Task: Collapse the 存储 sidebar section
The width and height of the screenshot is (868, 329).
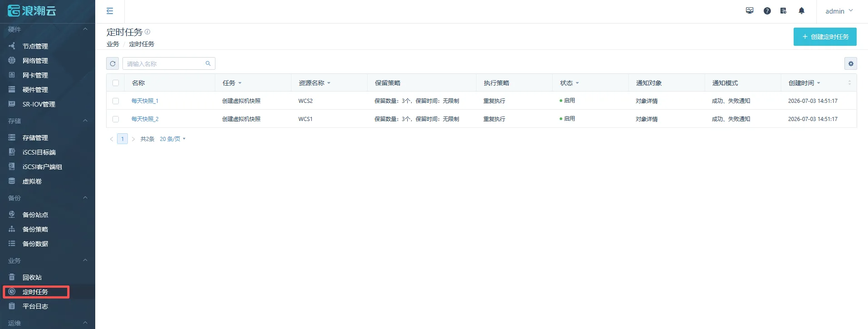Action: click(x=85, y=121)
